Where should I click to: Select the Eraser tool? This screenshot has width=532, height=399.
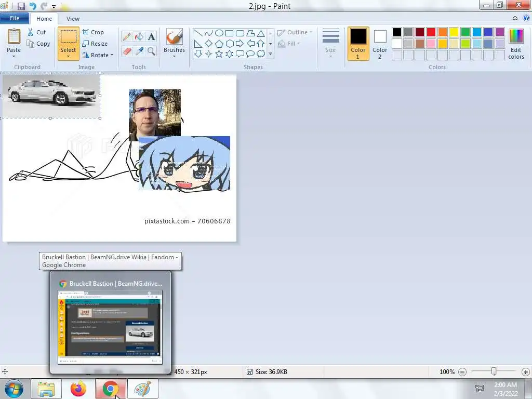[x=127, y=51]
